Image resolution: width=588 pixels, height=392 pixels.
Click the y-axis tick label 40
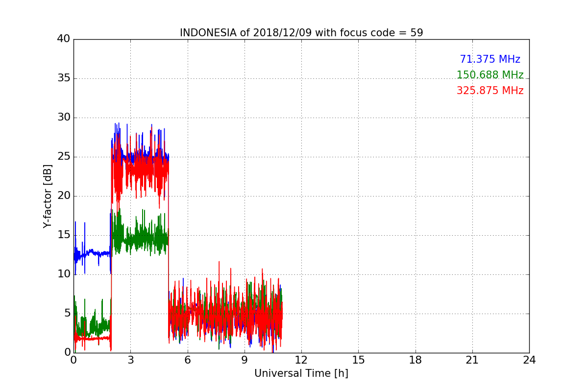(x=64, y=39)
